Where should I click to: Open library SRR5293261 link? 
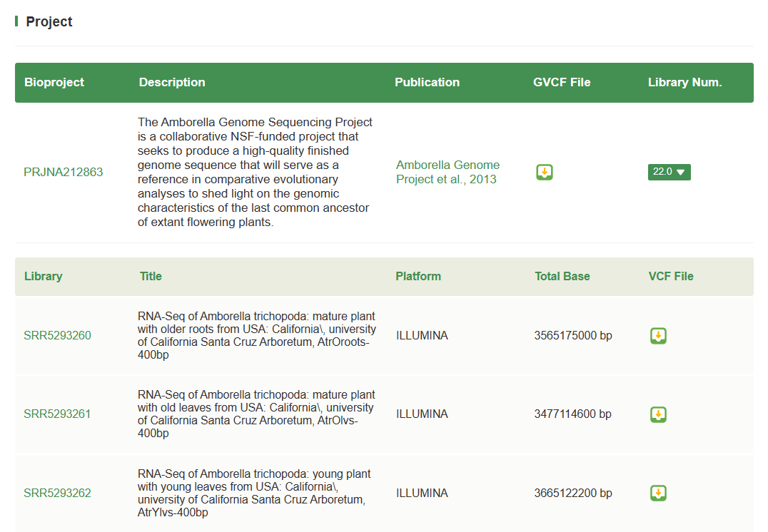[57, 414]
